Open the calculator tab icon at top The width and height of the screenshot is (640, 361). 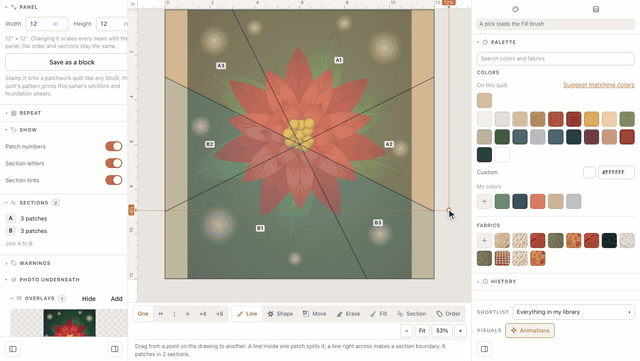pos(596,9)
